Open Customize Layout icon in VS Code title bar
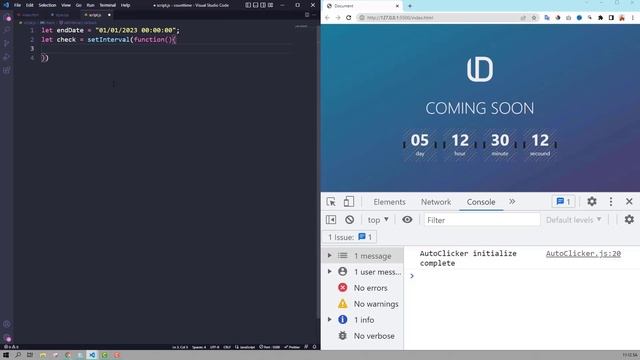The height and width of the screenshot is (360, 640). (x=271, y=5)
